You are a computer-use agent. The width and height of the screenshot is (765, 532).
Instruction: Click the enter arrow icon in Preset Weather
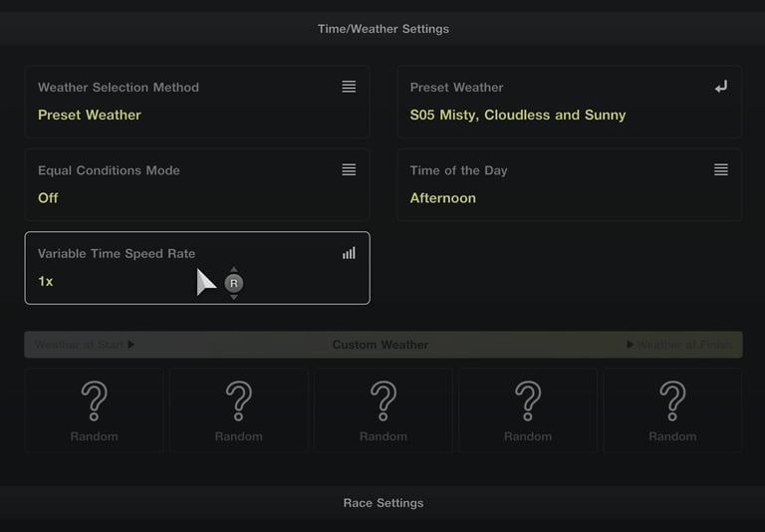point(721,87)
